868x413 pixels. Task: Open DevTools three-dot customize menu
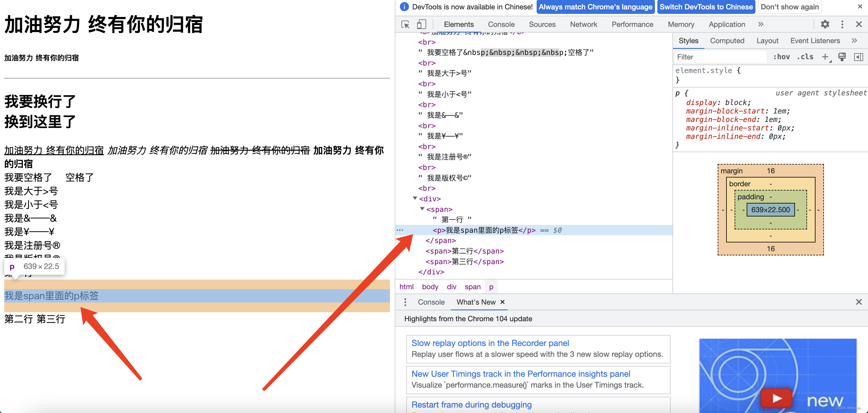tap(842, 24)
